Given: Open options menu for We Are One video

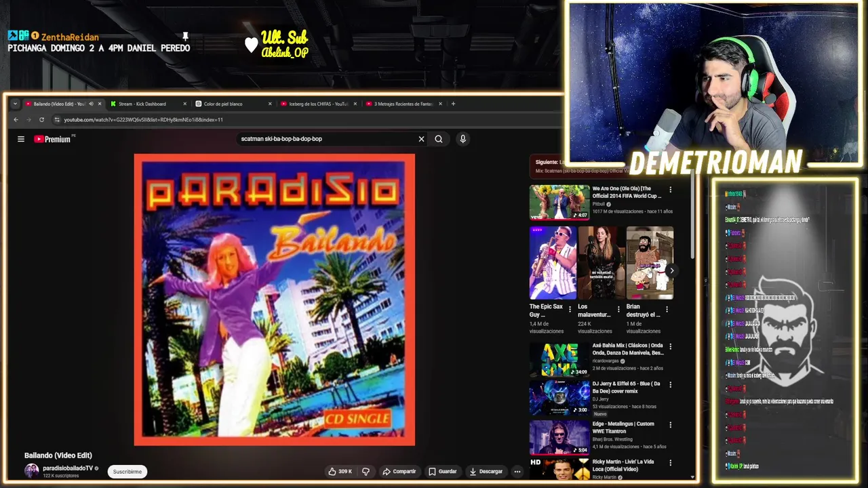Looking at the screenshot, I should click(x=670, y=190).
